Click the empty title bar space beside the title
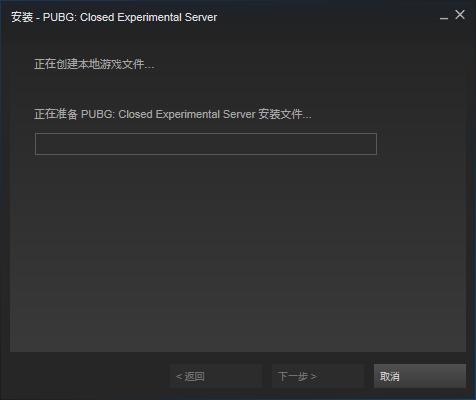 pyautogui.click(x=327, y=17)
